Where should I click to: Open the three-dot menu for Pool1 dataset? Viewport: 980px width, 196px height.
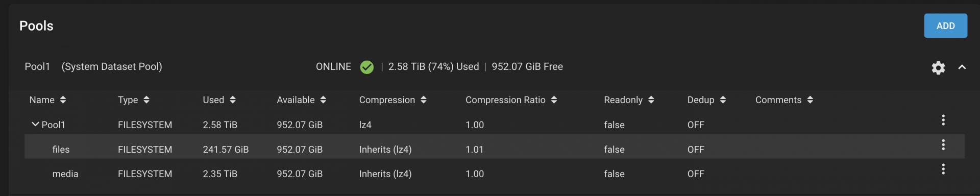point(943,120)
